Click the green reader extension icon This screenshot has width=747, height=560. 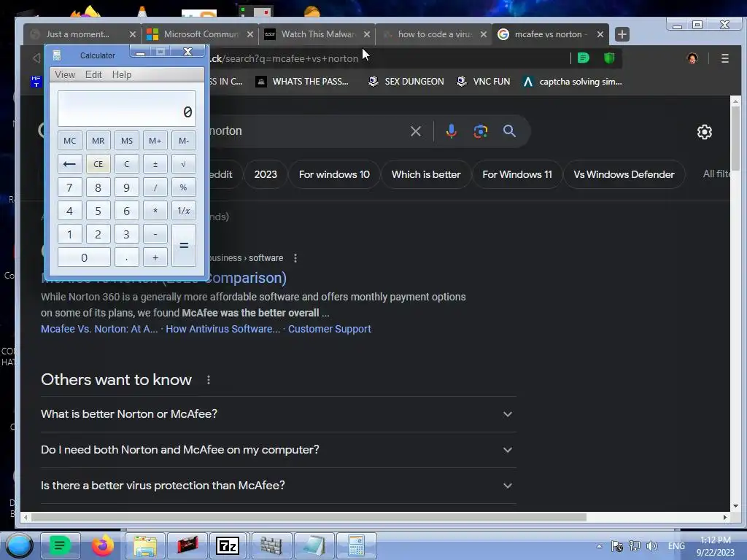coord(583,58)
